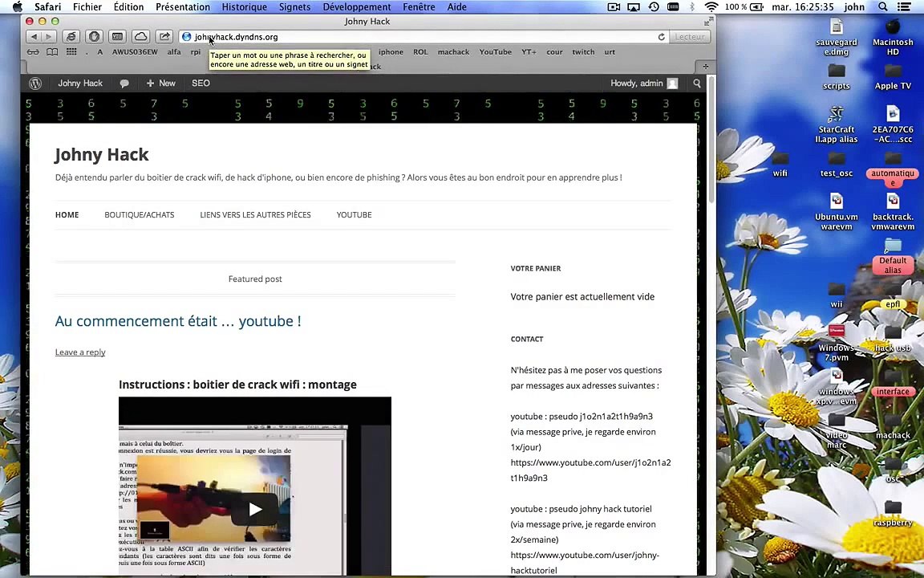Click the date and time in menu bar
Screen dimensions: 924x578
pyautogui.click(x=803, y=6)
